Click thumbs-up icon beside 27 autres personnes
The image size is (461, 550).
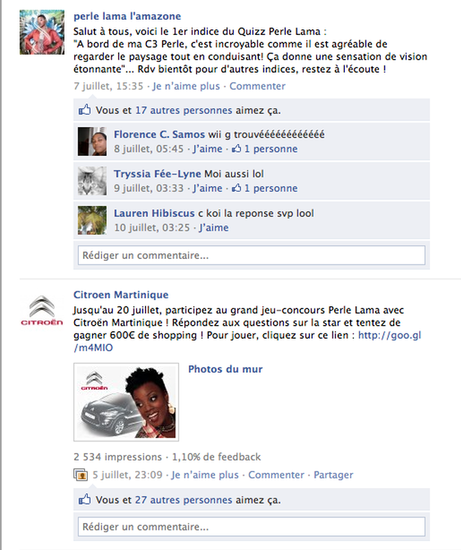pos(85,499)
